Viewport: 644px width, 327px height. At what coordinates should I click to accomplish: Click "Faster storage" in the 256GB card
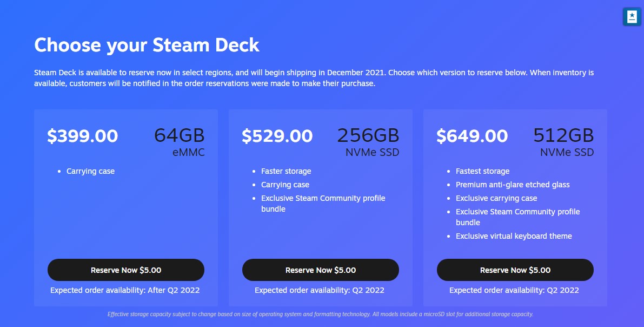pos(286,171)
